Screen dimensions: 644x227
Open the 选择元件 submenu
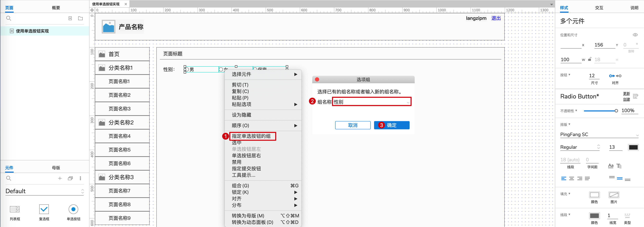[x=263, y=74]
